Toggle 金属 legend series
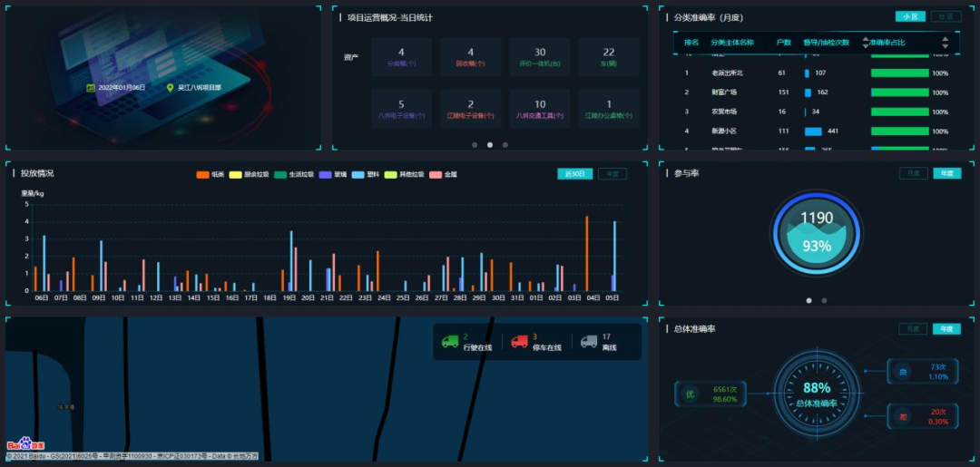The image size is (980, 467). click(x=443, y=175)
